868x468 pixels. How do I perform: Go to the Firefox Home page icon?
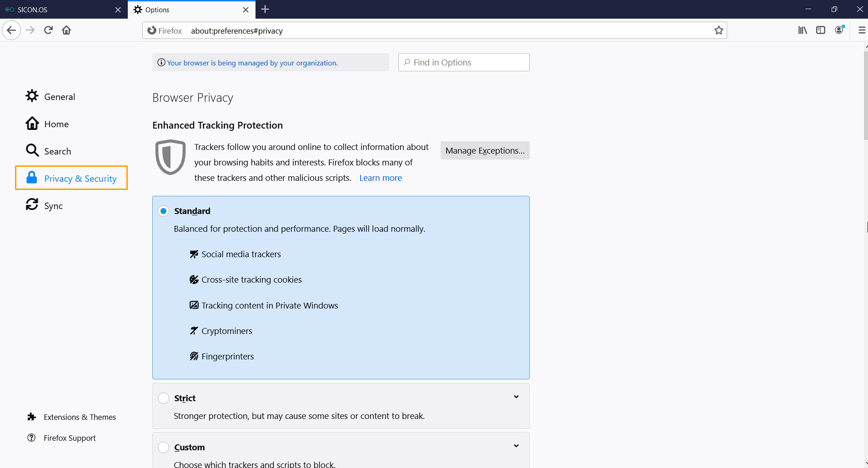point(66,30)
